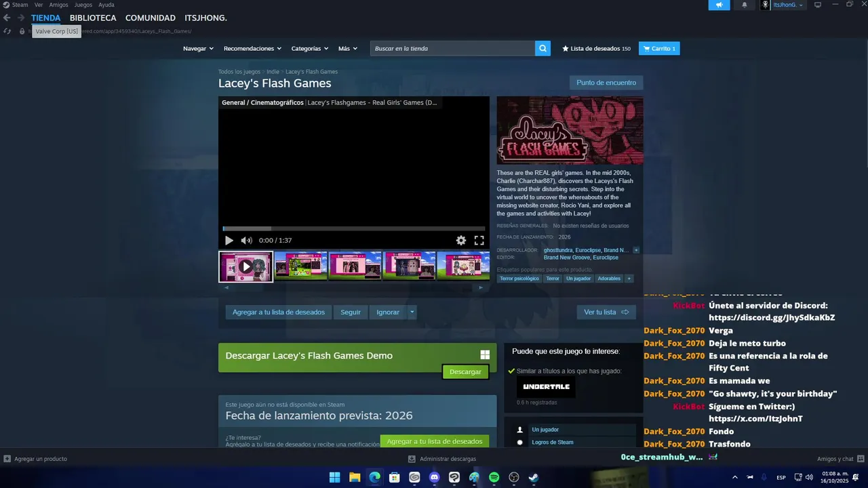This screenshot has width=868, height=488.
Task: Open the Ayuda menu
Action: 106,5
